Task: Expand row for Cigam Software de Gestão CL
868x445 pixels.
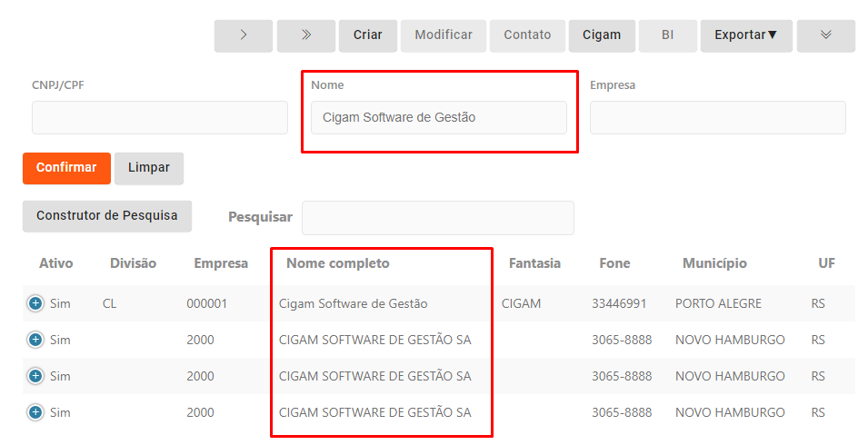Action: pos(35,303)
